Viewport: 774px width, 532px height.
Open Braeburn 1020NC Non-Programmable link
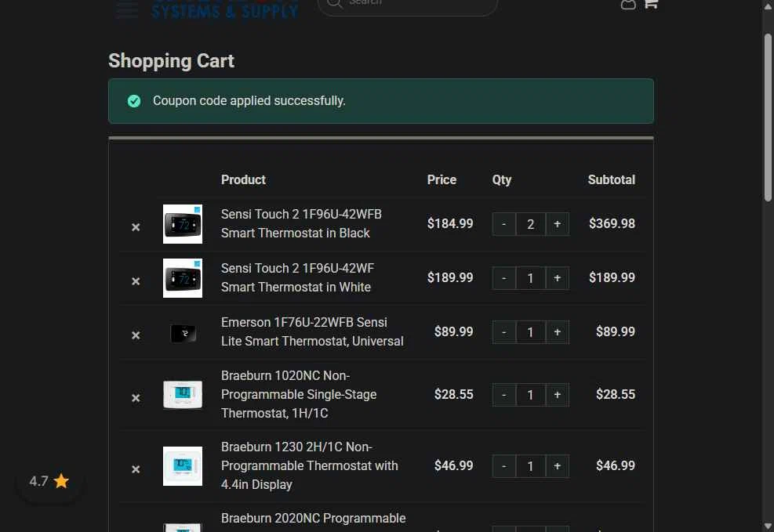point(299,394)
